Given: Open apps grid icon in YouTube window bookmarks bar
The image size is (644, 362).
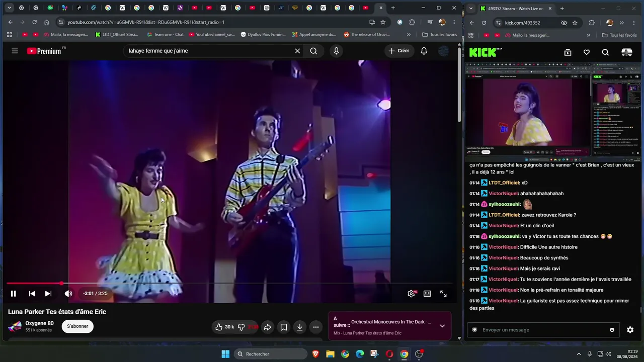Looking at the screenshot, I should pyautogui.click(x=9, y=35).
